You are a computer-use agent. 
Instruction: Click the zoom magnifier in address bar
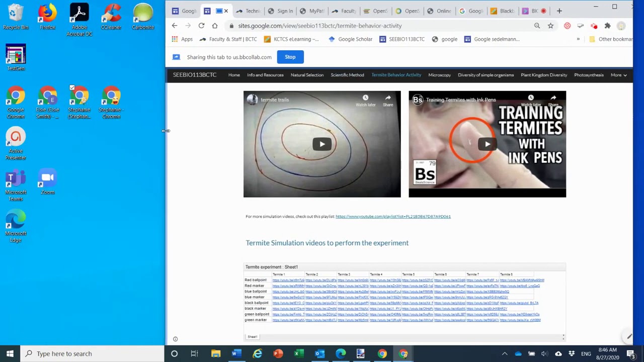click(x=537, y=26)
